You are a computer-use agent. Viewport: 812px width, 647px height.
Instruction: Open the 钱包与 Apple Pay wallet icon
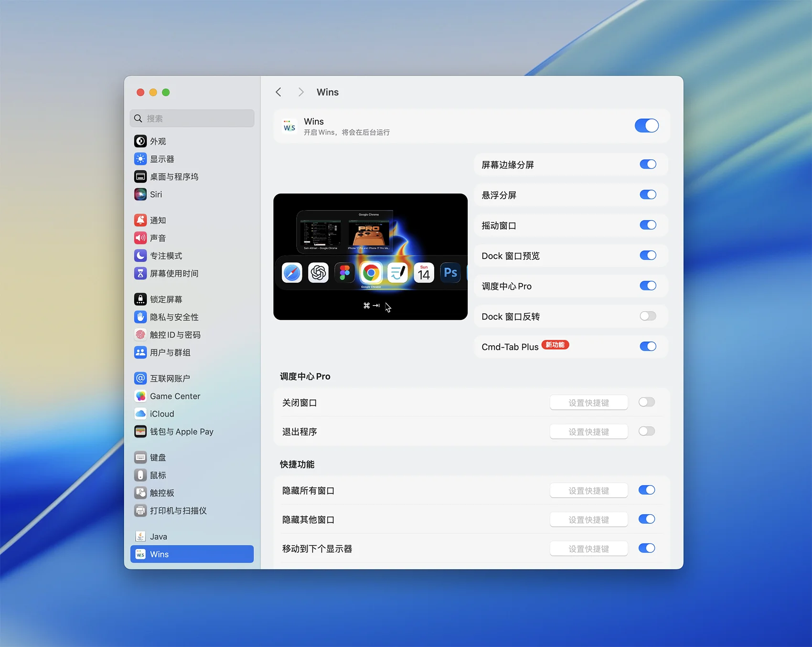(x=140, y=431)
